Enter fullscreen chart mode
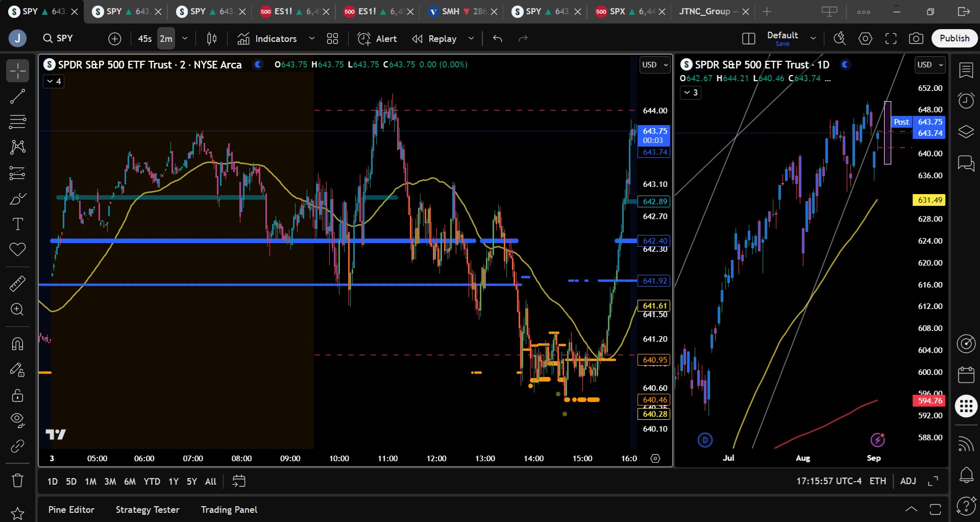 (x=891, y=38)
